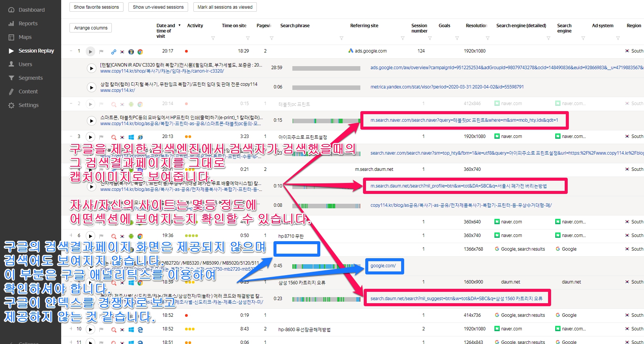Flag session 3 as favorite
Viewport: 644px width, 344px height.
[101, 137]
